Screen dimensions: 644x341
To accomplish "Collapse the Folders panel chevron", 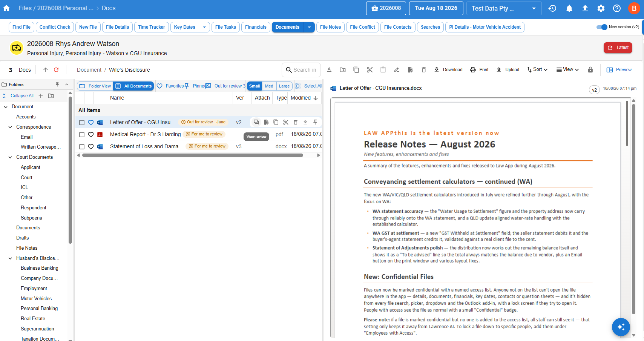I will coord(67,84).
